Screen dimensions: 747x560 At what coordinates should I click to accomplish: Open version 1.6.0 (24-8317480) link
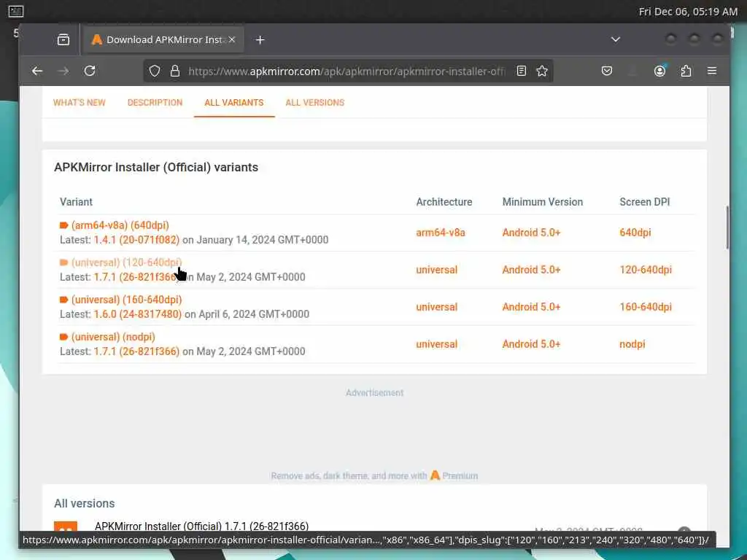tap(138, 314)
